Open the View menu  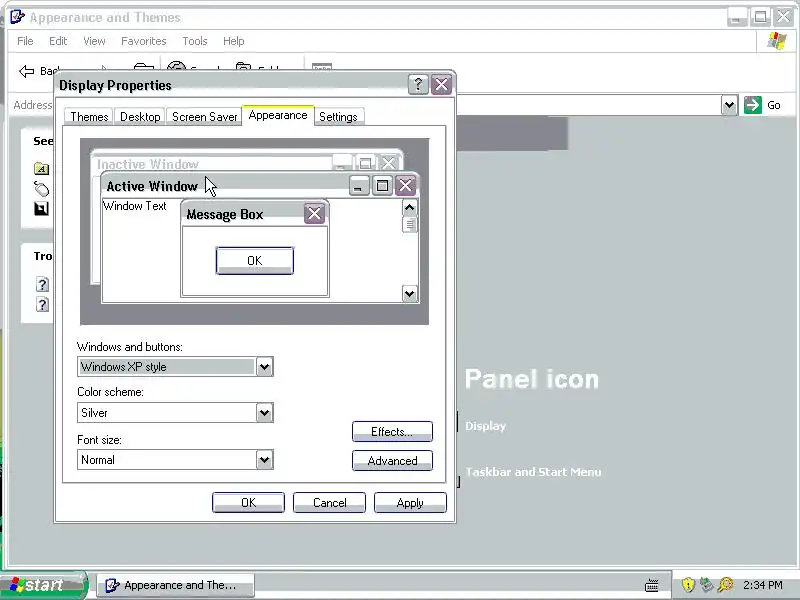tap(94, 41)
